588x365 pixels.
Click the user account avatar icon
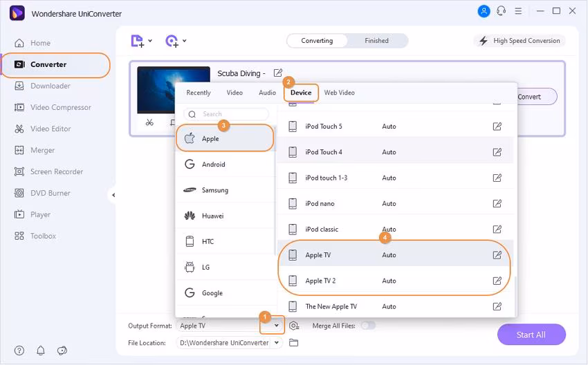coord(484,11)
